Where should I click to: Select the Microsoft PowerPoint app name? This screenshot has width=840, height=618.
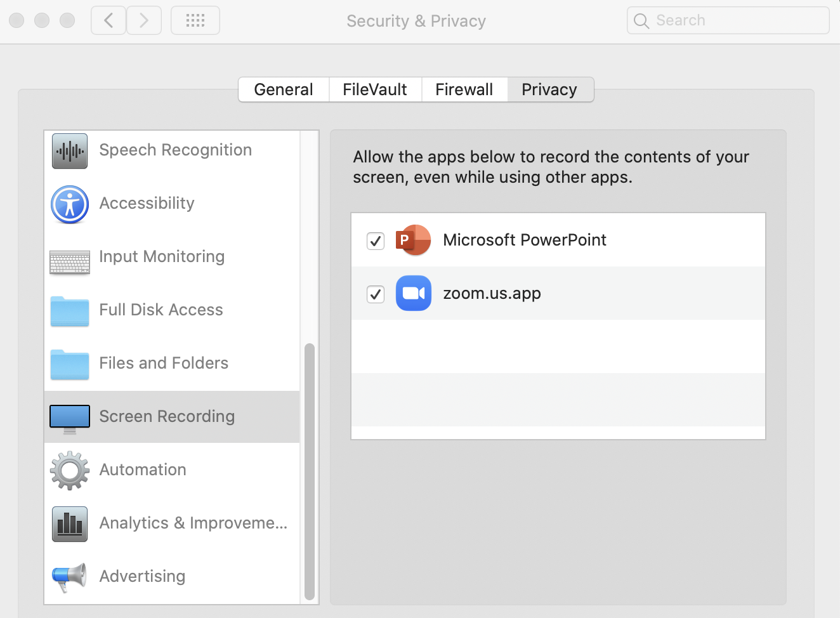[x=525, y=240]
